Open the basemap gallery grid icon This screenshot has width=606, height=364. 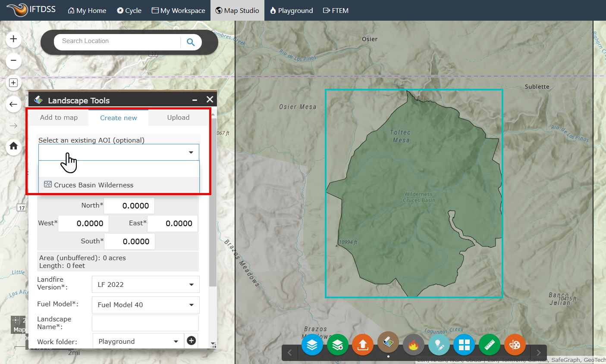[x=464, y=345]
